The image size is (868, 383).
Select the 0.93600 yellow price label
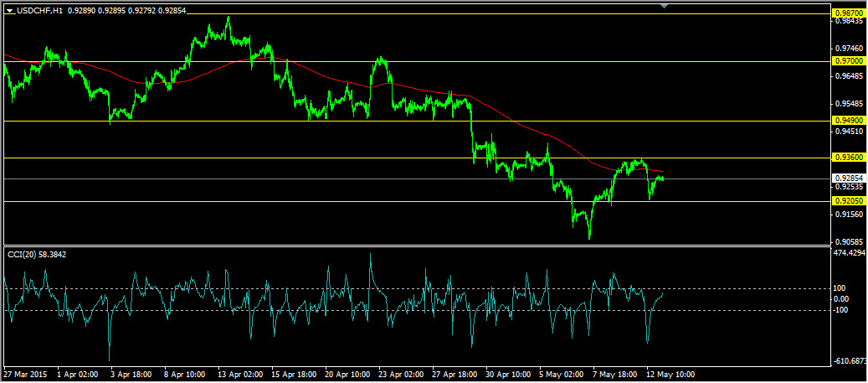coord(849,158)
